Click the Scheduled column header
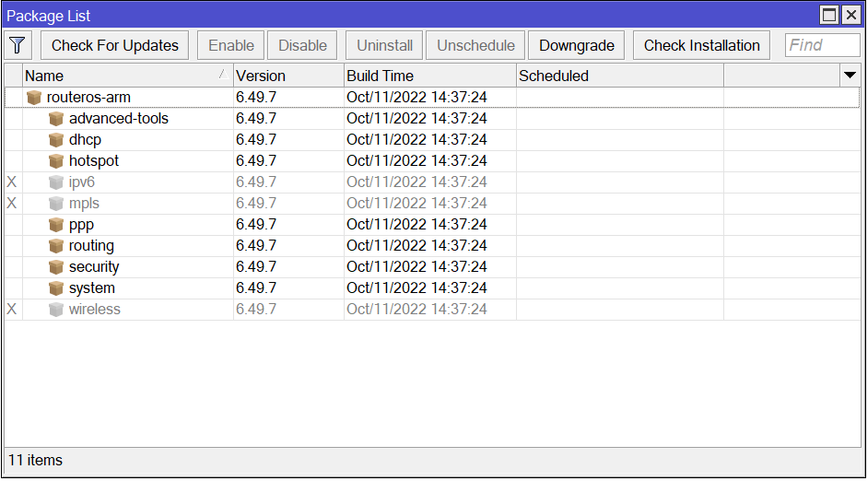This screenshot has height=481, width=868. click(x=619, y=76)
